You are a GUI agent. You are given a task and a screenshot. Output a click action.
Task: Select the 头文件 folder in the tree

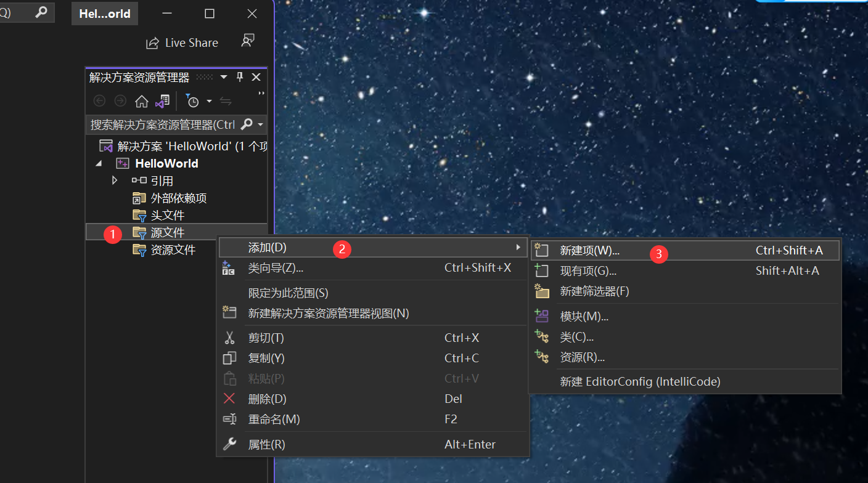click(x=167, y=215)
